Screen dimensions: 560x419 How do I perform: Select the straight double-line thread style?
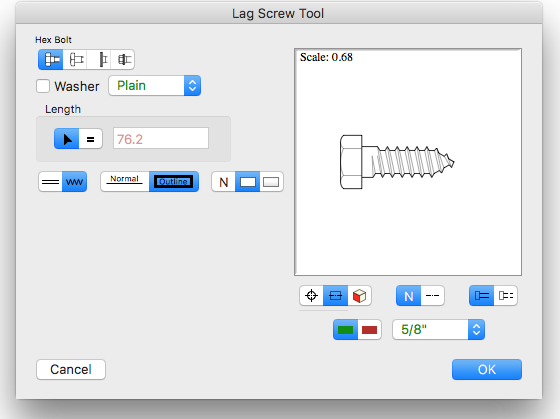coord(50,182)
